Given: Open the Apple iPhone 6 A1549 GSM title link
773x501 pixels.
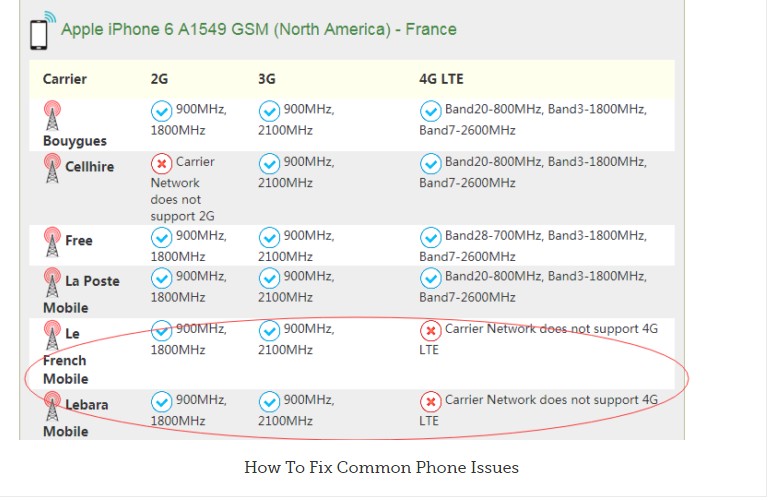Looking at the screenshot, I should click(259, 30).
